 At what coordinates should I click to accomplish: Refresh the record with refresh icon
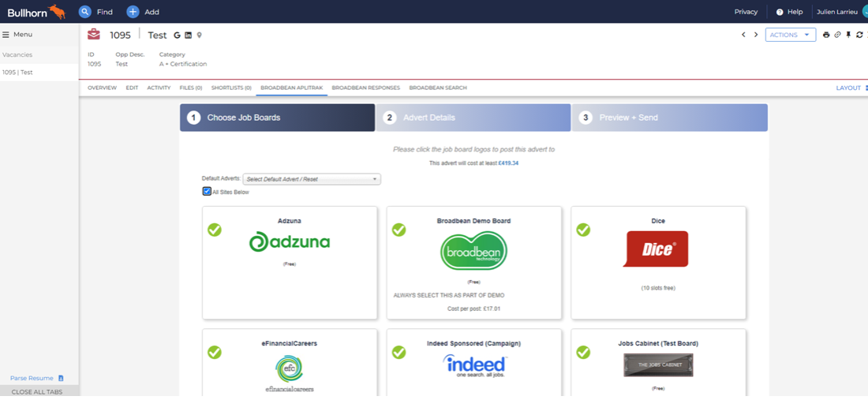pos(859,35)
